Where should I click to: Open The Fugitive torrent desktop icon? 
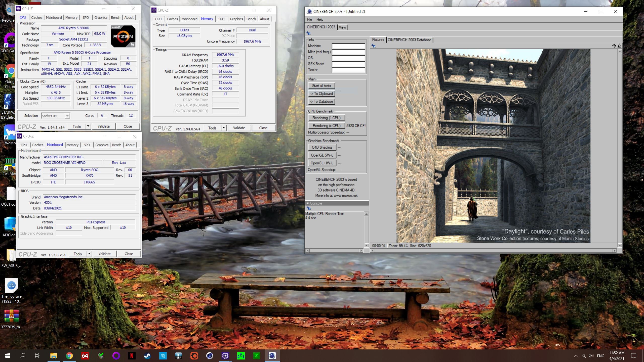tap(12, 291)
